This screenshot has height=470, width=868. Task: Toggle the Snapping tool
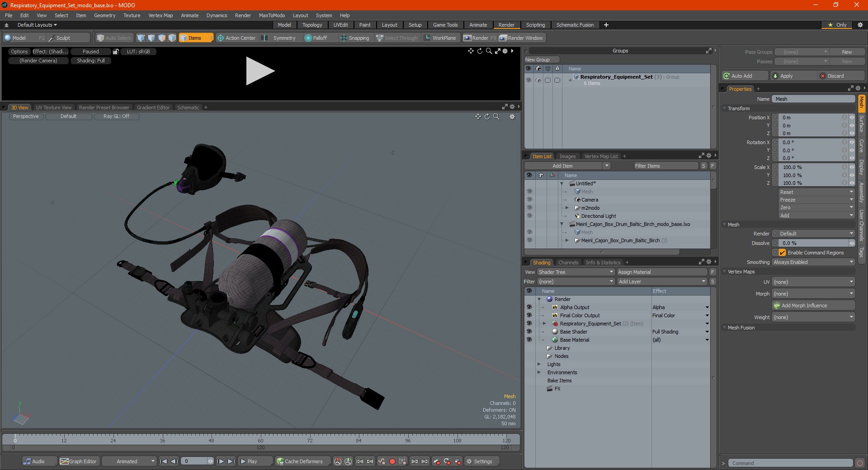[355, 38]
